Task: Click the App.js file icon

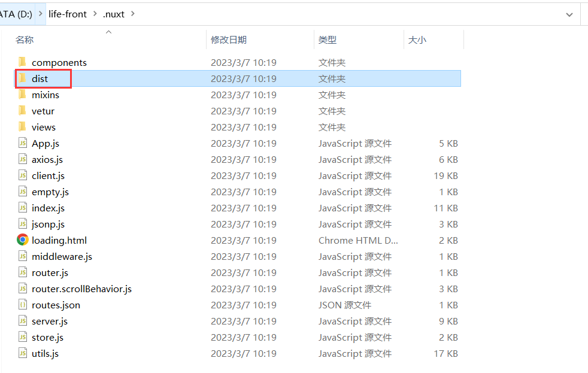Action: click(23, 143)
